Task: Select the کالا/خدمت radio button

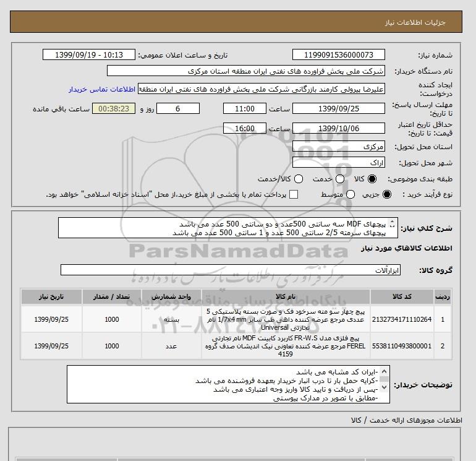Action: [x=299, y=179]
